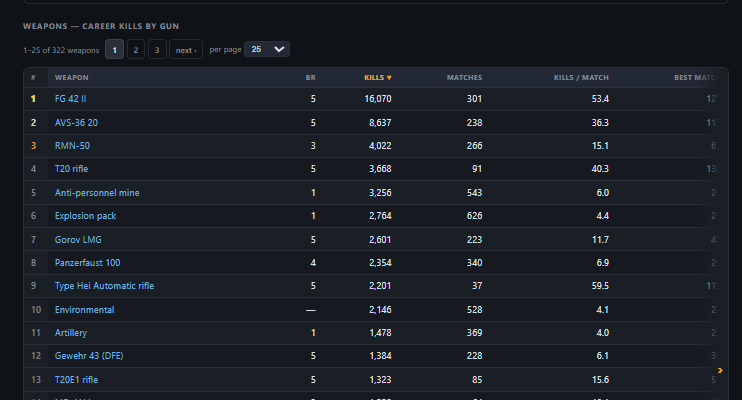
Task: Sort by the KILLS / MATCH column header
Action: [581, 78]
